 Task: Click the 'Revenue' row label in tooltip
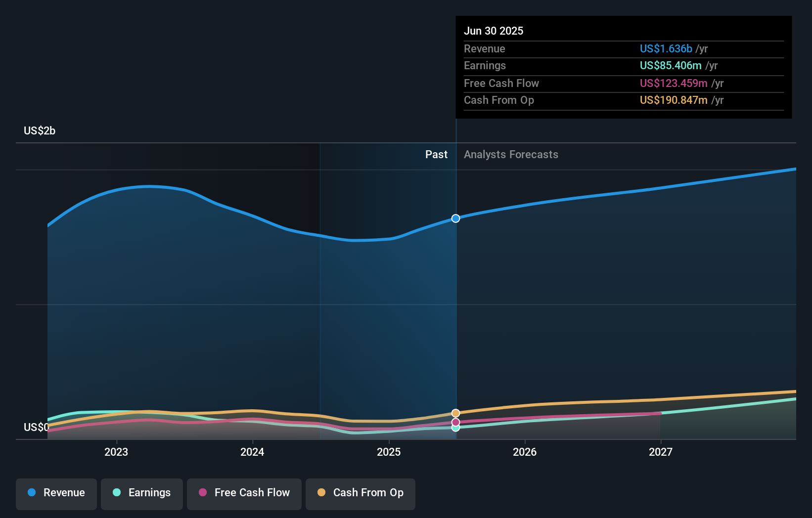(x=485, y=48)
